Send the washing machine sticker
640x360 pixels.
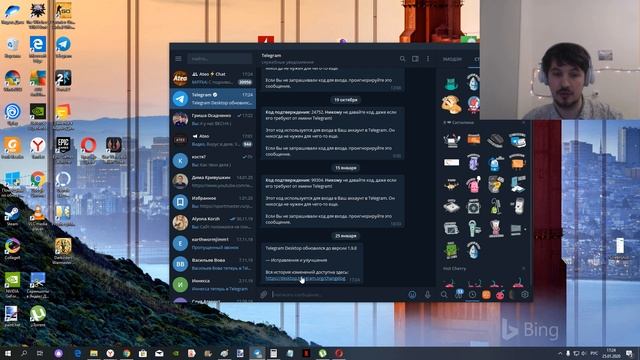click(x=473, y=207)
